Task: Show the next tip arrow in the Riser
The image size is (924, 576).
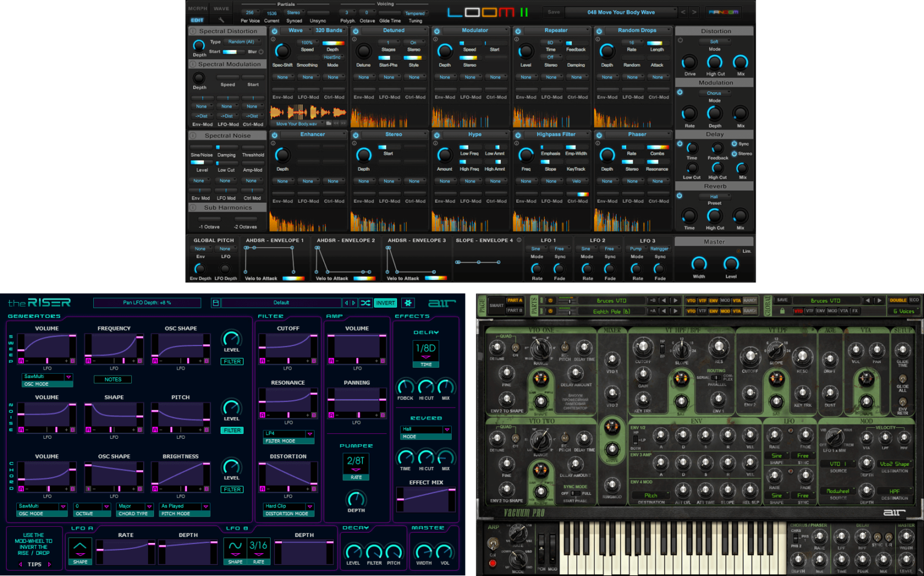Action: point(49,564)
